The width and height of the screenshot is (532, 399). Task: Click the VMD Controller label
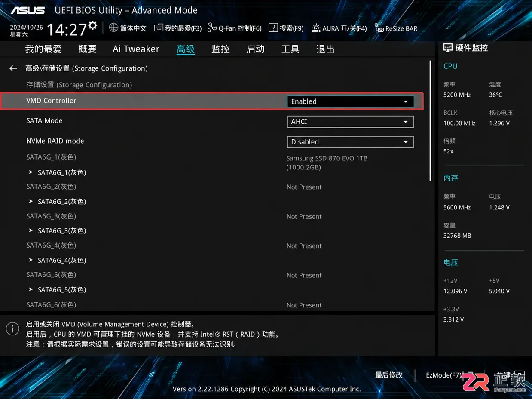pyautogui.click(x=51, y=101)
